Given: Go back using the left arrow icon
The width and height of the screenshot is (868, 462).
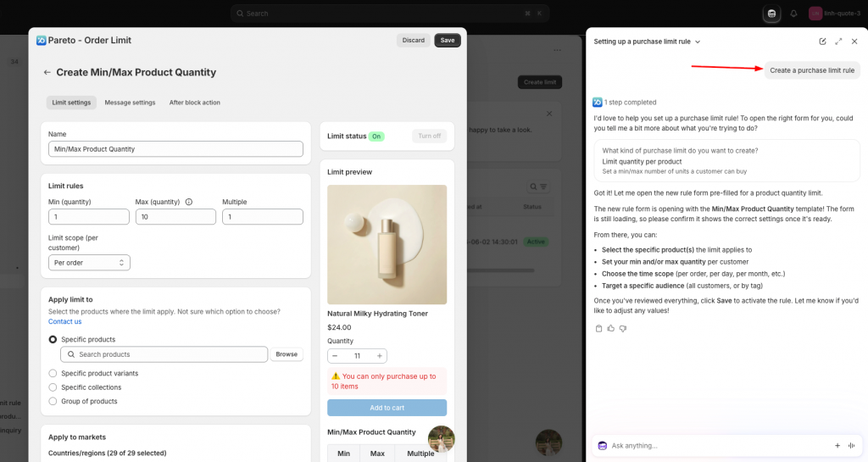Looking at the screenshot, I should click(x=47, y=73).
